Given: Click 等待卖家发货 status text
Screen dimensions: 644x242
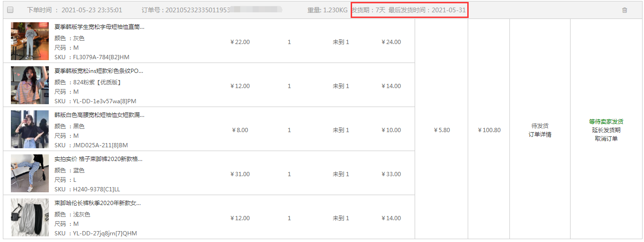Looking at the screenshot, I should point(606,122).
